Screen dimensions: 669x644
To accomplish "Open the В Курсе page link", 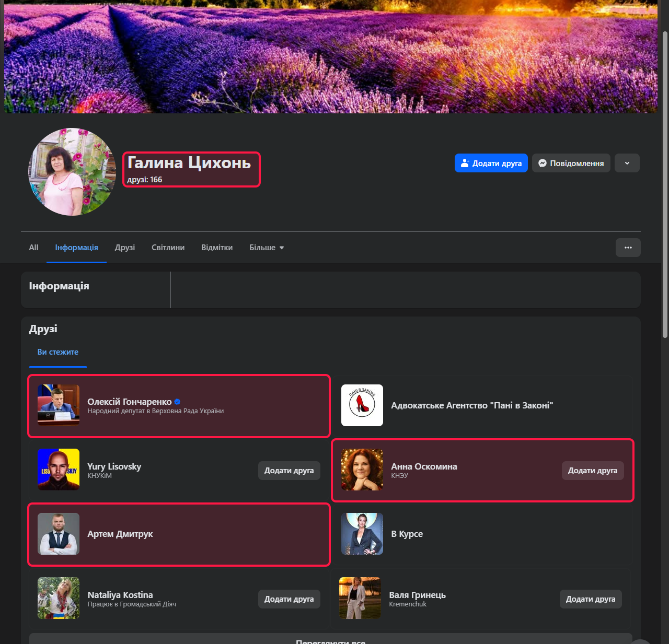I will 407,534.
